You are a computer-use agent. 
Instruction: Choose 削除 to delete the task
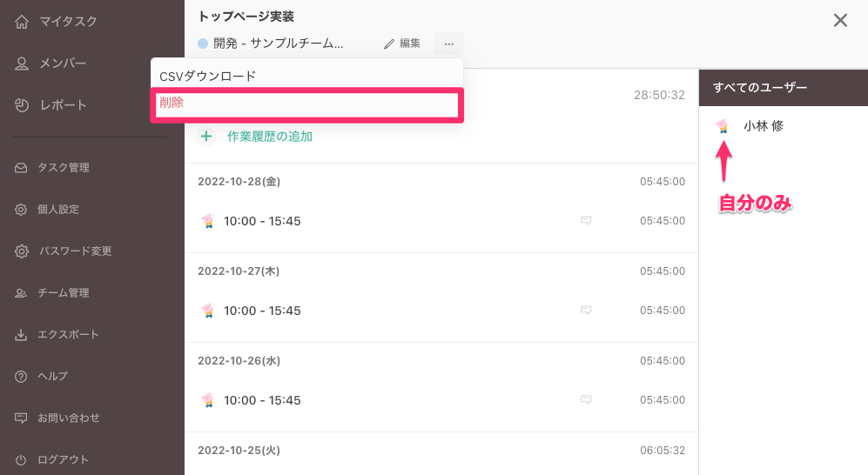pyautogui.click(x=172, y=103)
